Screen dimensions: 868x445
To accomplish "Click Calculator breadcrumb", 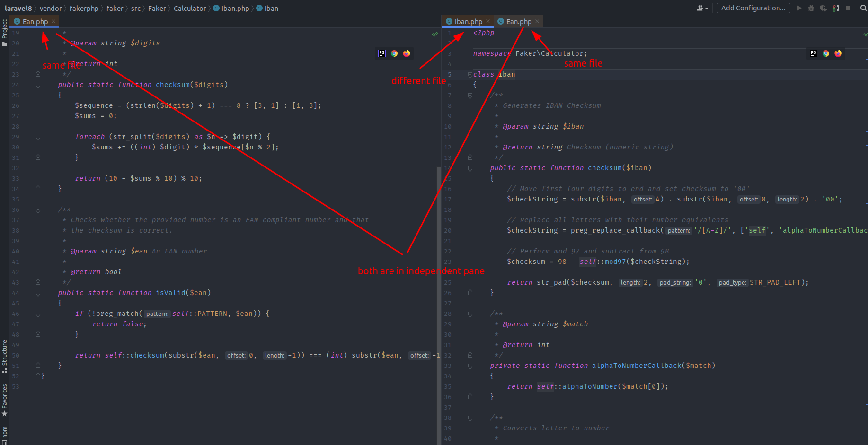I will [190, 9].
